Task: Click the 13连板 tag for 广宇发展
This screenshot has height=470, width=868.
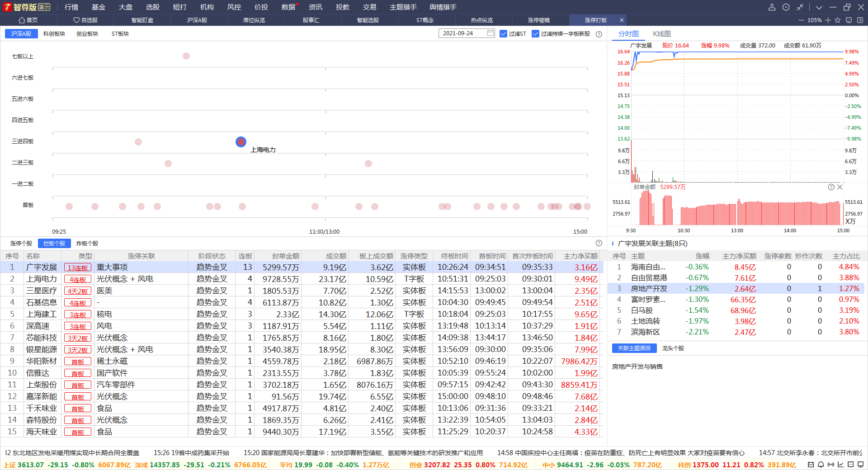Action: point(78,268)
